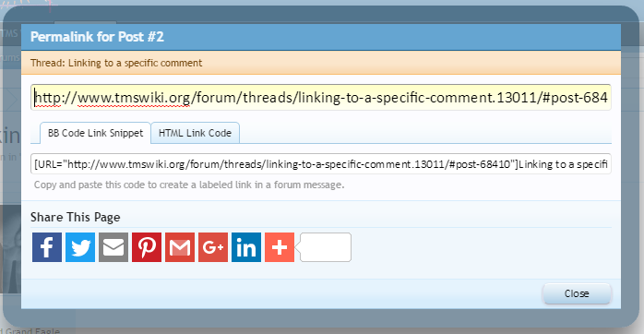The image size is (644, 334).
Task: Click the 'Copy and paste this code' hint
Action: [189, 185]
